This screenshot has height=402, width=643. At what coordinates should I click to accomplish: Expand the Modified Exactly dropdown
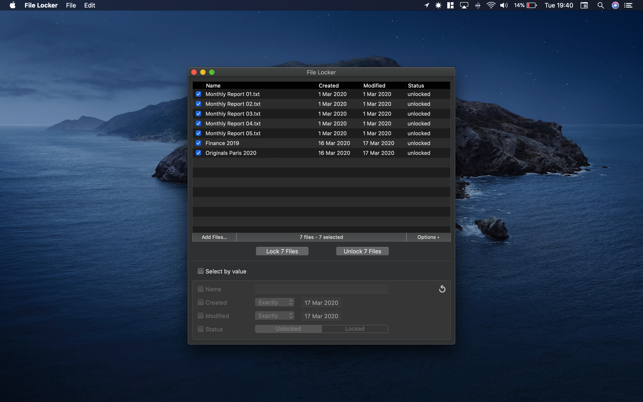pos(275,316)
